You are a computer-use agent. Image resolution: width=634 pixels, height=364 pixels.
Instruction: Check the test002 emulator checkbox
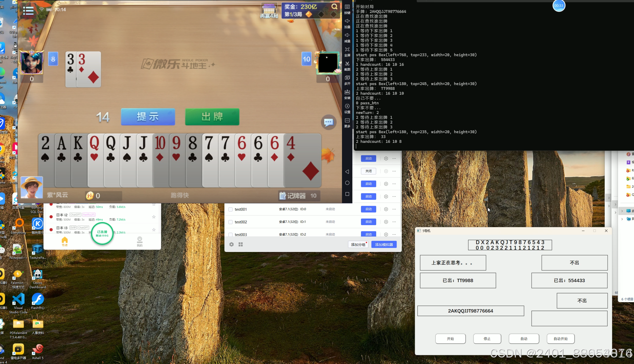(230, 222)
